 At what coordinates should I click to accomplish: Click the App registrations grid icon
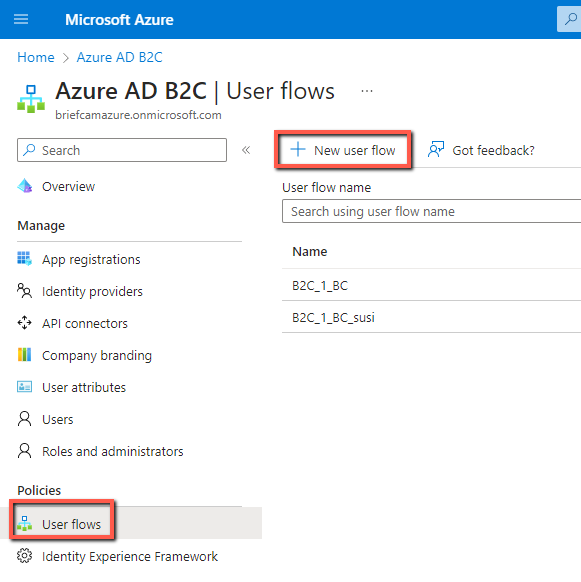coord(25,259)
